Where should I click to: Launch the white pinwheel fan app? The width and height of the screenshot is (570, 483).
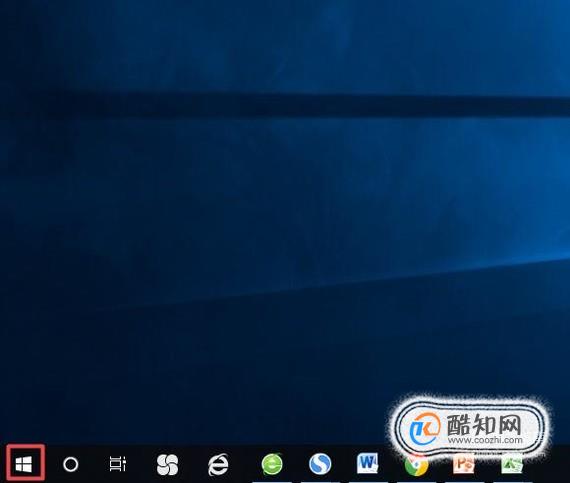(x=167, y=464)
